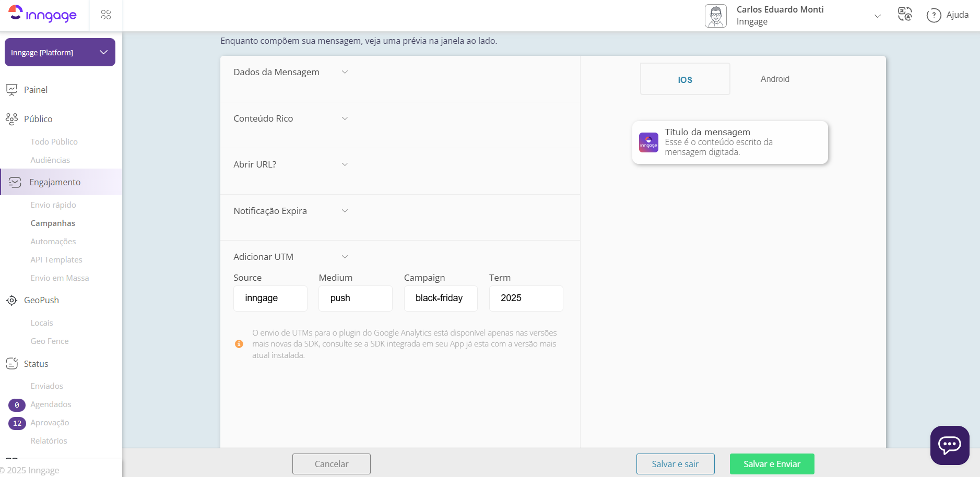Click the Cancelar button

click(332, 464)
